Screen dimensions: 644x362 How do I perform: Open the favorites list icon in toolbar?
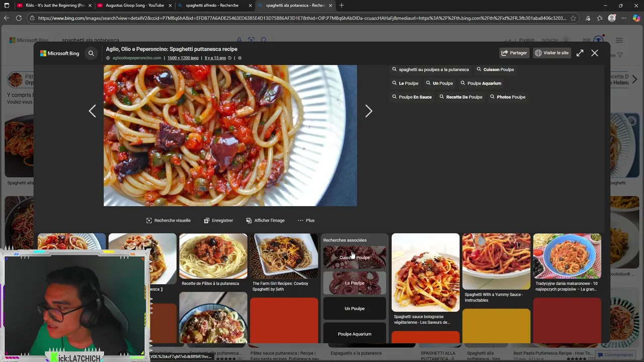pos(600,18)
